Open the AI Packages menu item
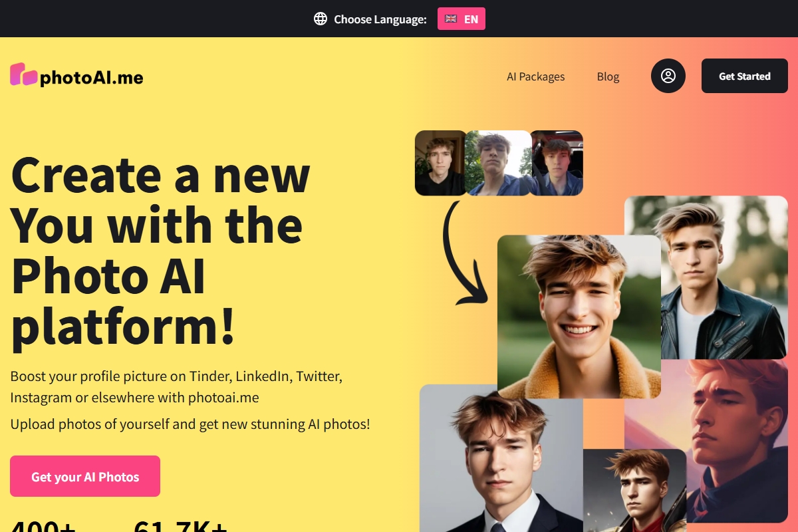This screenshot has height=532, width=798. coord(535,76)
